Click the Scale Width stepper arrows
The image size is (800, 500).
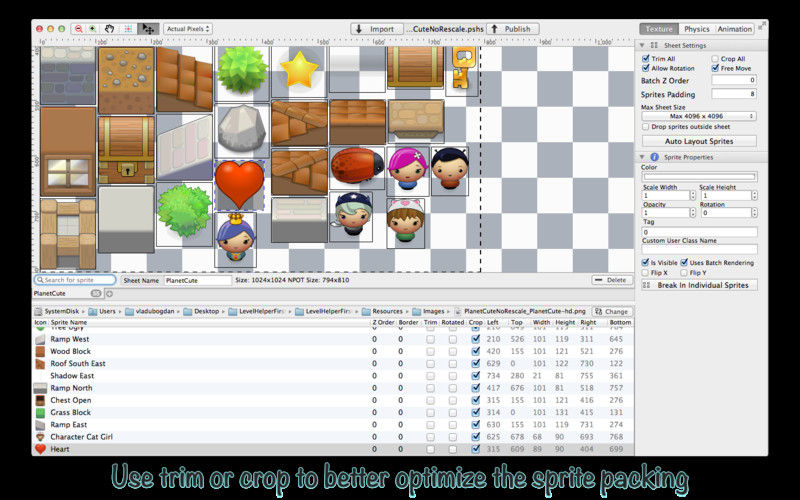(x=693, y=195)
